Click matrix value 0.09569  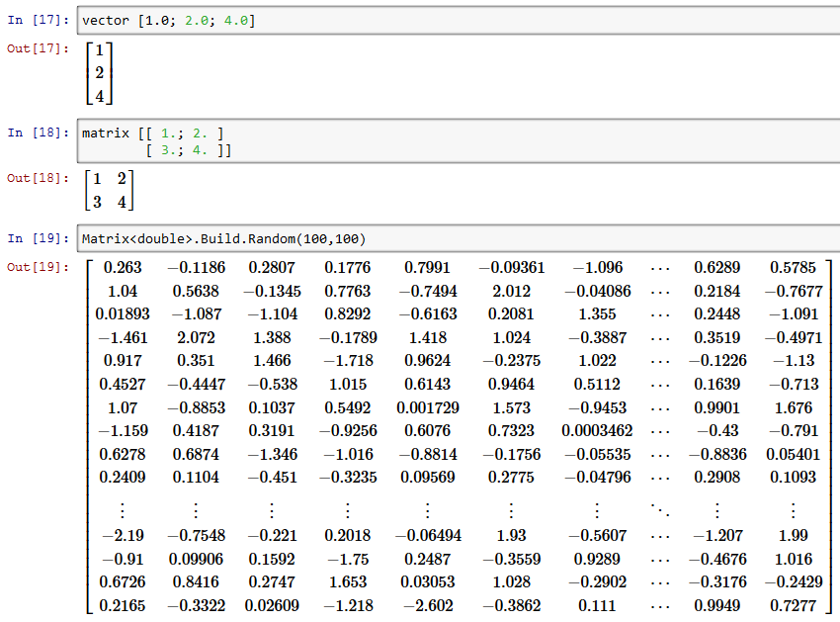[x=428, y=478]
